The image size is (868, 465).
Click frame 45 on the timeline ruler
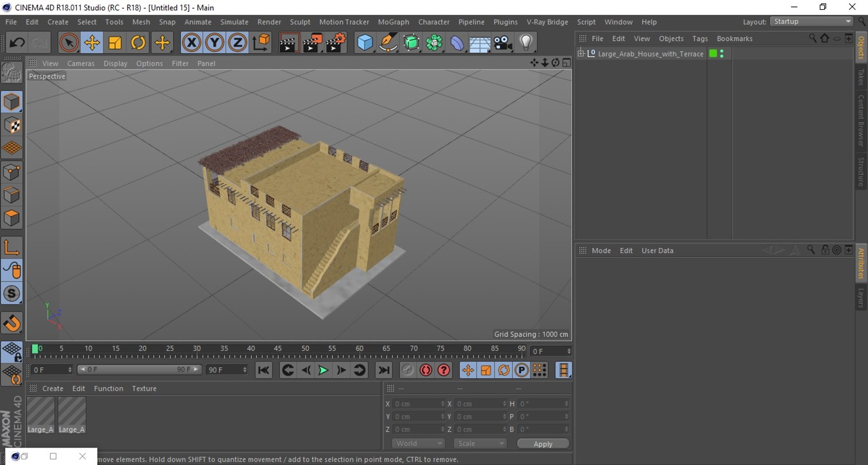tap(278, 349)
